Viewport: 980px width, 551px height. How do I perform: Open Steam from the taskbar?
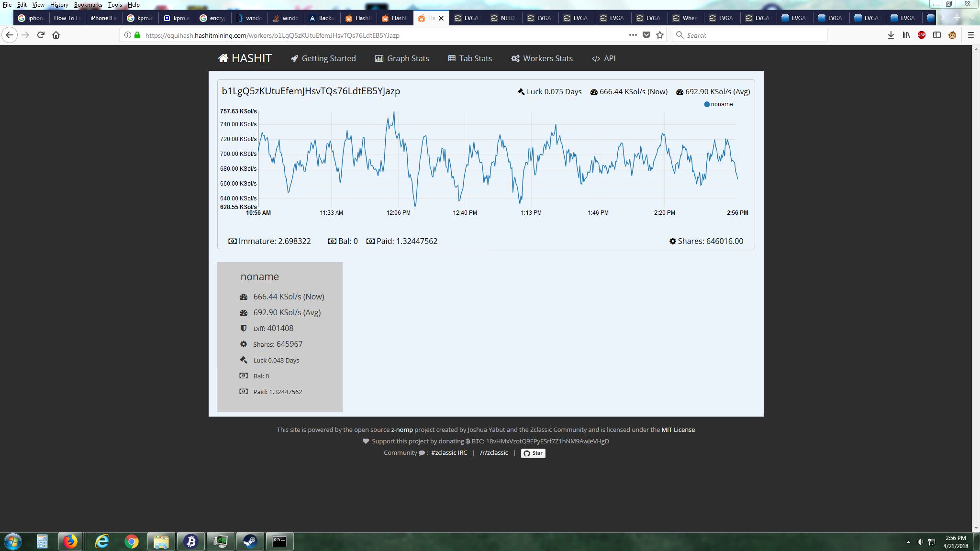coord(250,541)
